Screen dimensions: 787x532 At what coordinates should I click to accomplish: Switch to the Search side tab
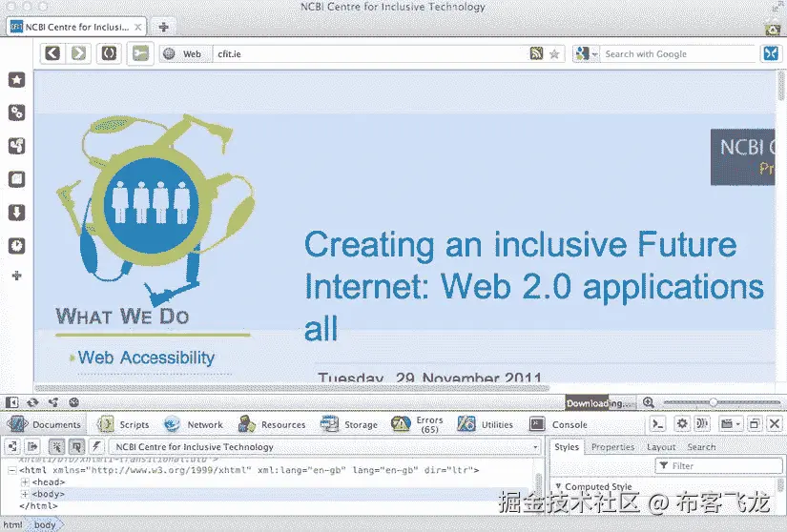click(x=701, y=447)
